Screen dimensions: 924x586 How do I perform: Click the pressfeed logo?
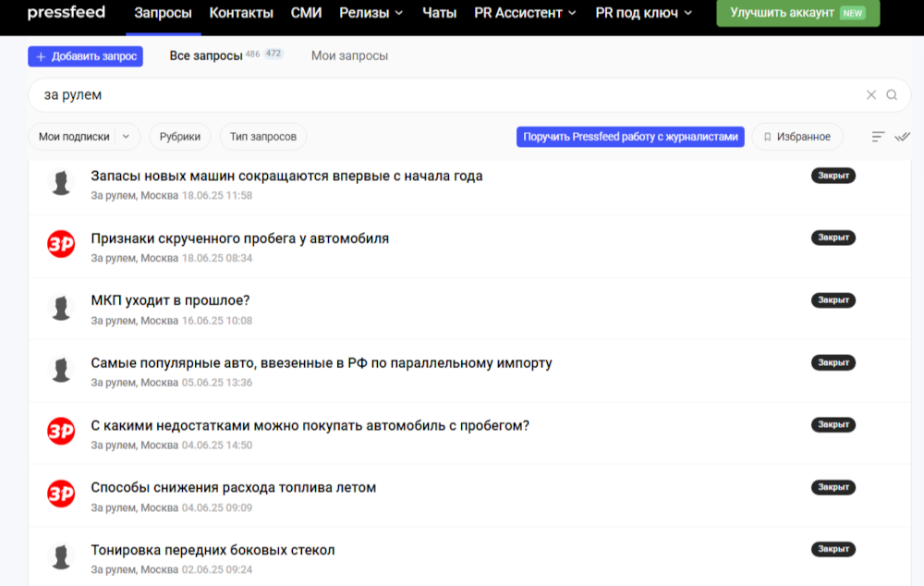(66, 12)
